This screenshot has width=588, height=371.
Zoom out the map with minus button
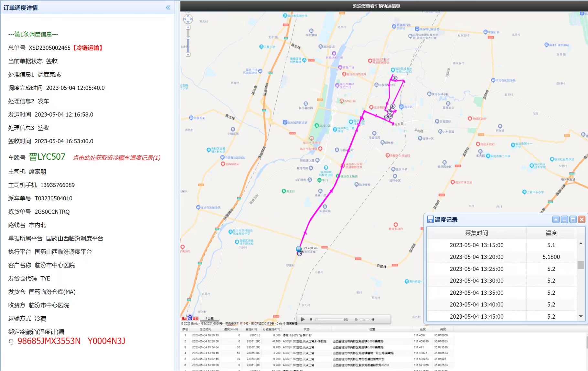click(188, 54)
